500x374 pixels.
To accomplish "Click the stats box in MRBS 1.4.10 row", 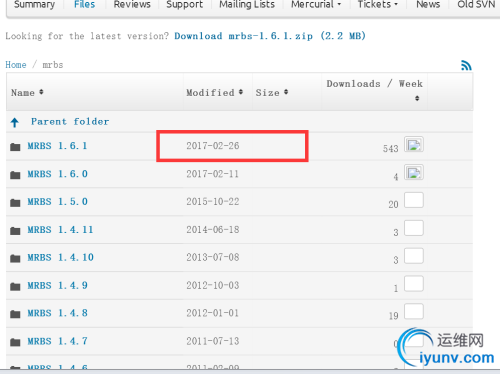I will coord(414,256).
